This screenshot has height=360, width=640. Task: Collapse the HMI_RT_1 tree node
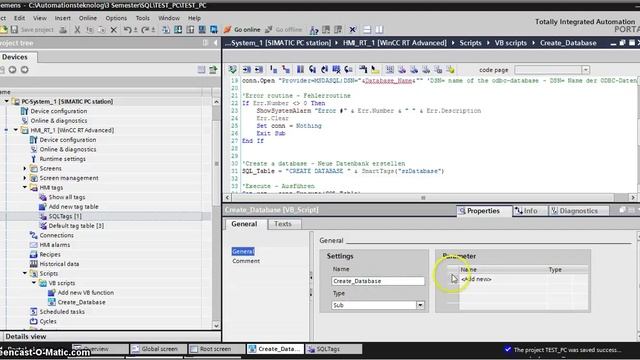pos(16,130)
